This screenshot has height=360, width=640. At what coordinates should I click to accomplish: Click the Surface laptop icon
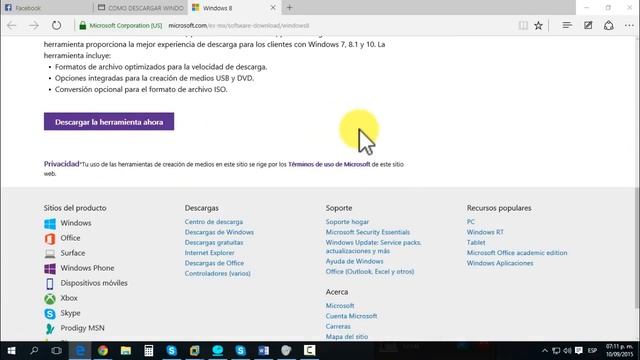pos(50,253)
